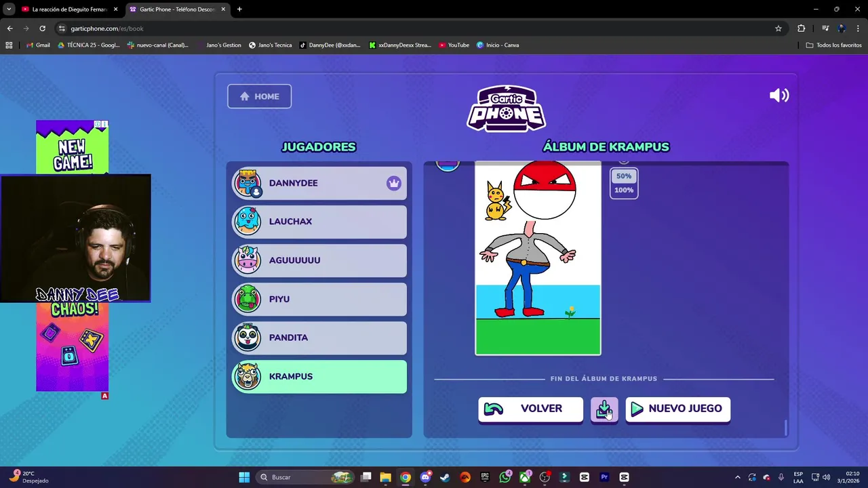Open the Chrome media control icon
This screenshot has height=488, width=868.
[825, 28]
